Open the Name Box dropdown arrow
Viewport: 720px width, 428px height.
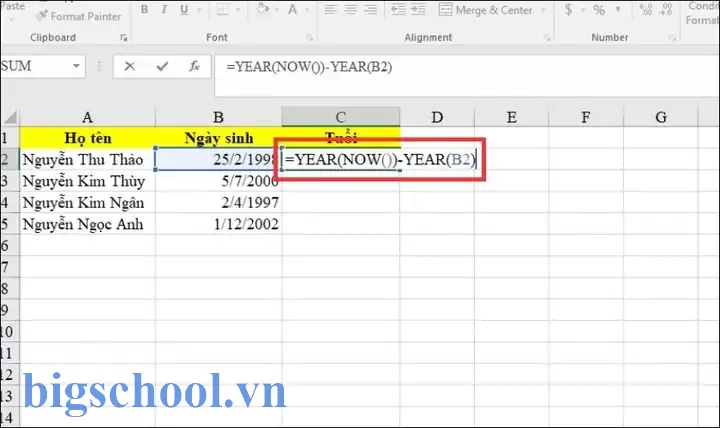76,67
